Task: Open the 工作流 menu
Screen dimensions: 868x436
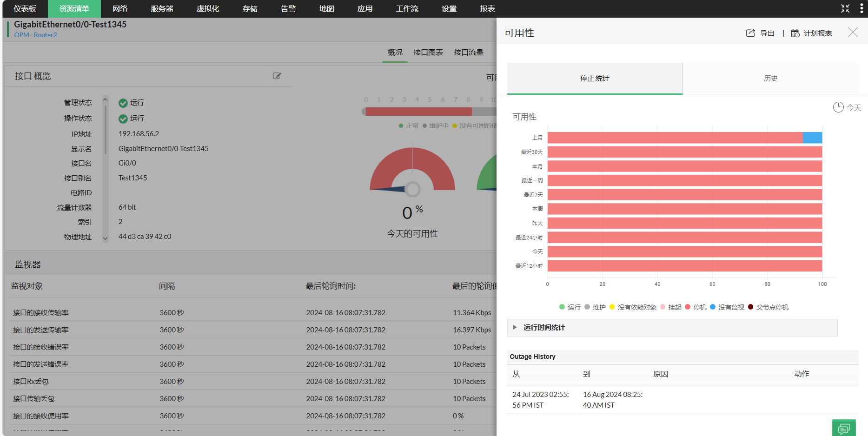Action: pyautogui.click(x=407, y=9)
